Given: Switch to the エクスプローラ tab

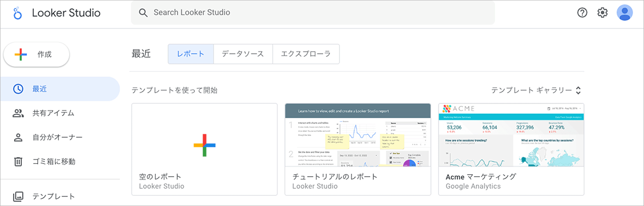Looking at the screenshot, I should (306, 54).
